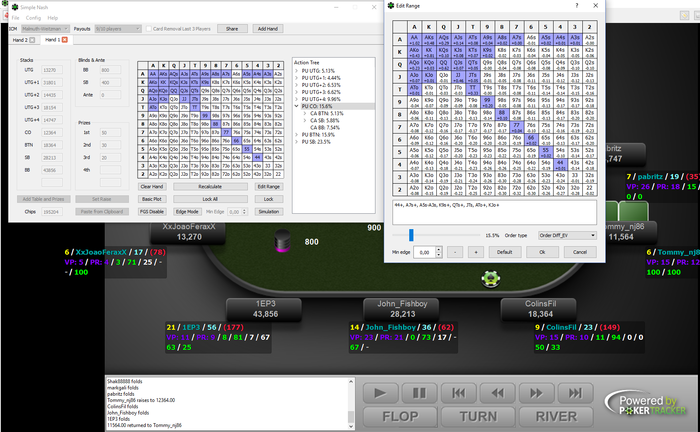Screen dimensions: 700x432
Task: Open the File menu in Simple Nash
Action: click(16, 18)
